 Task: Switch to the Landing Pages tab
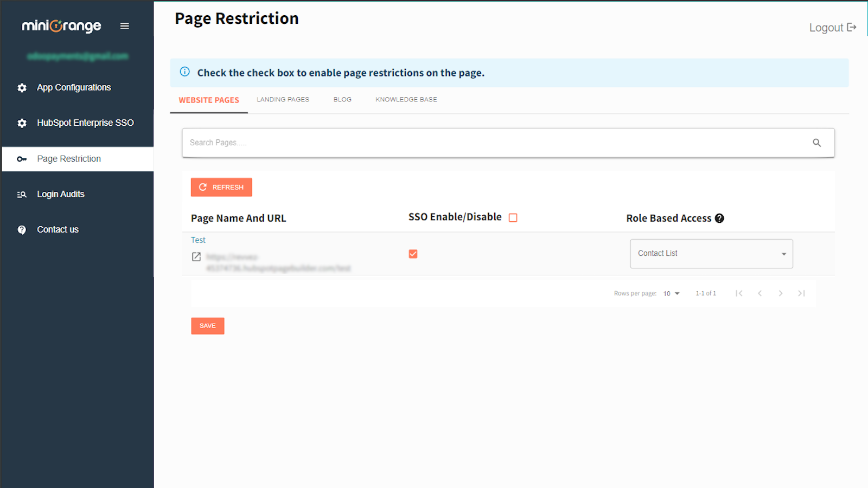(x=283, y=99)
